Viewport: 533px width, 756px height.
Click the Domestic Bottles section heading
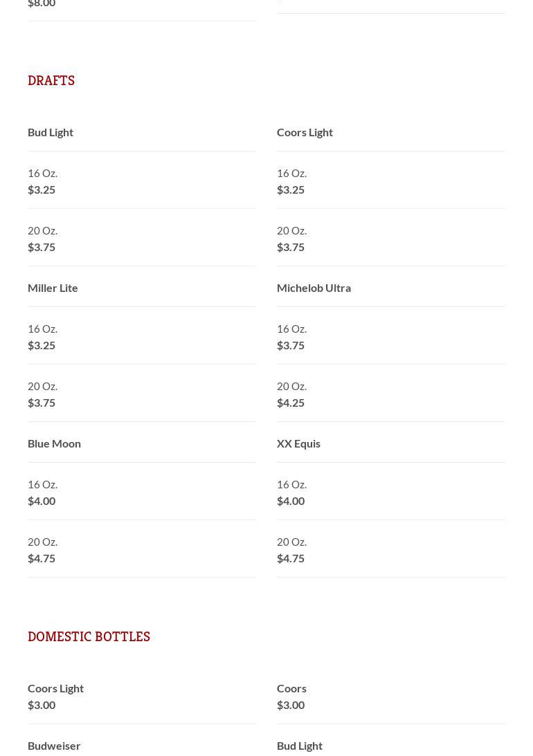pos(89,637)
